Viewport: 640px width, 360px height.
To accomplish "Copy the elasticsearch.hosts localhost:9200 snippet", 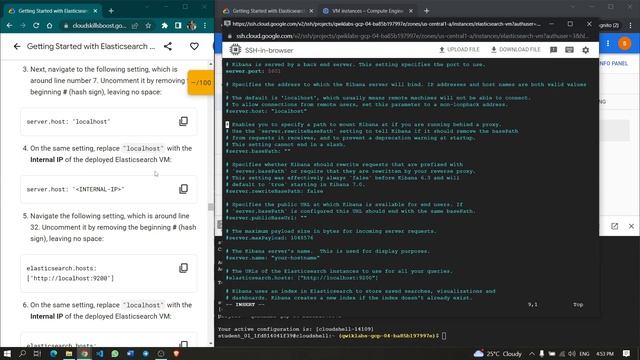I will (x=184, y=268).
